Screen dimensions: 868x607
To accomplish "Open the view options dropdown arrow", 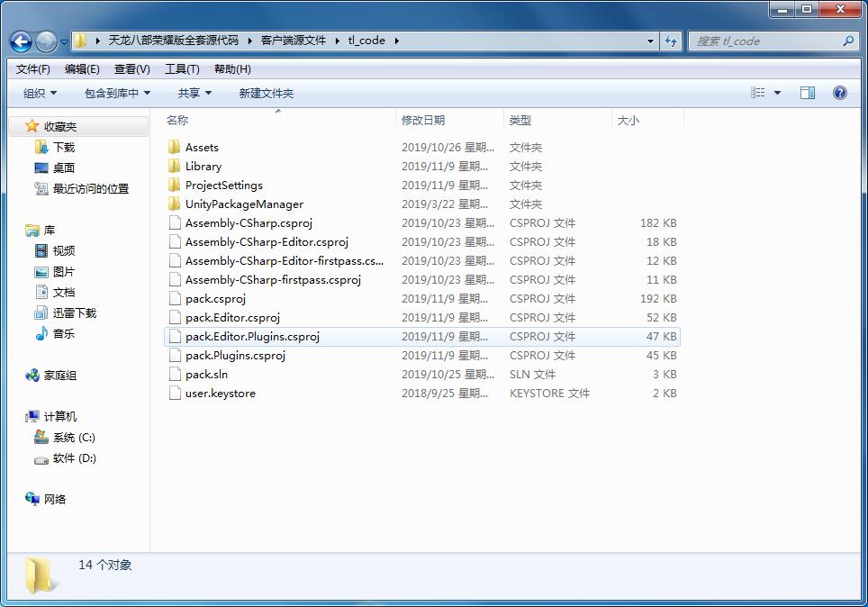I will tap(778, 93).
